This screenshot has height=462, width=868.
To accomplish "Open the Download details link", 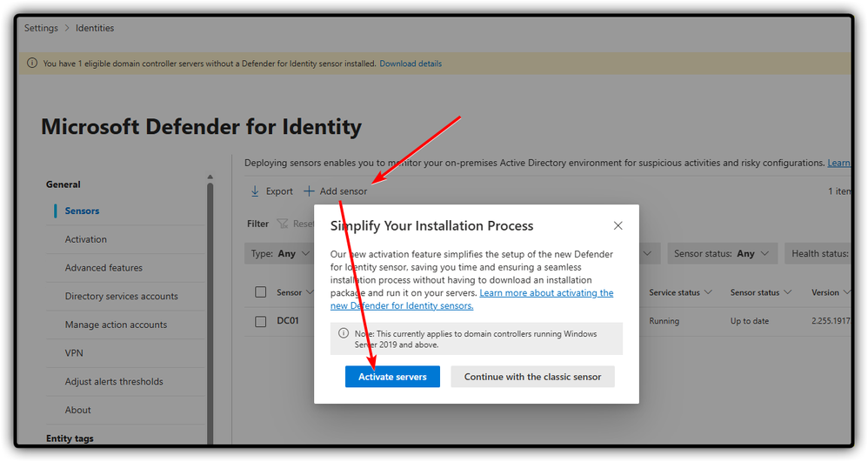I will (x=411, y=64).
